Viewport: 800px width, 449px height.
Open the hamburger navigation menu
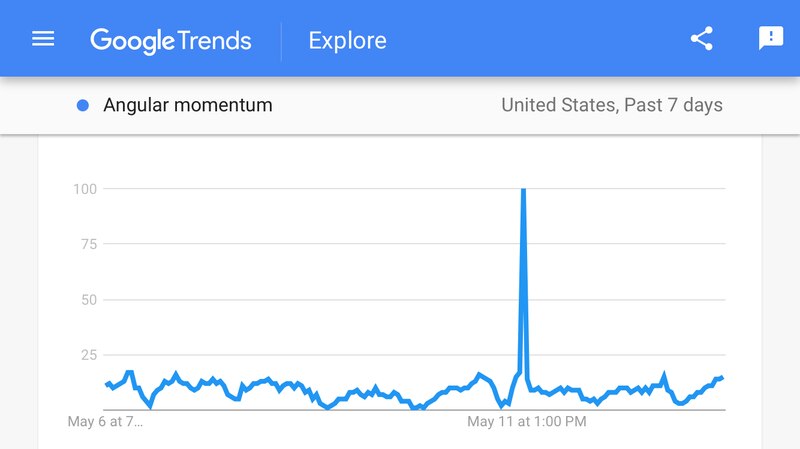tap(43, 39)
